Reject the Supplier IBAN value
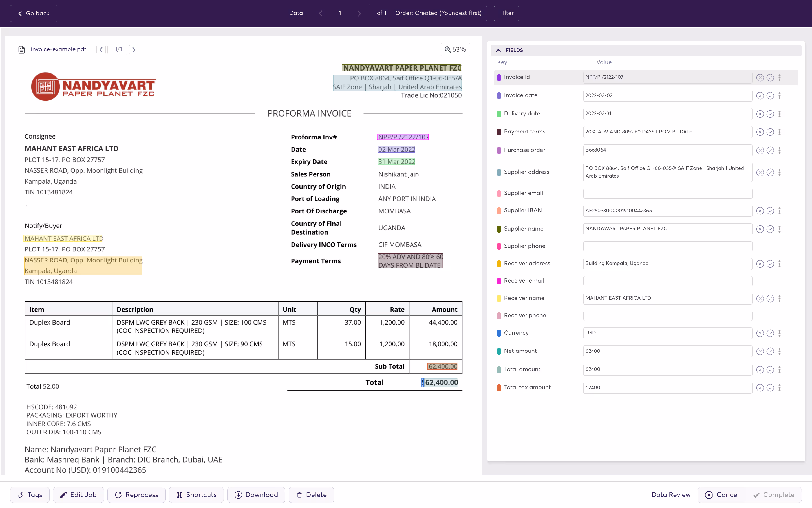 tap(760, 211)
